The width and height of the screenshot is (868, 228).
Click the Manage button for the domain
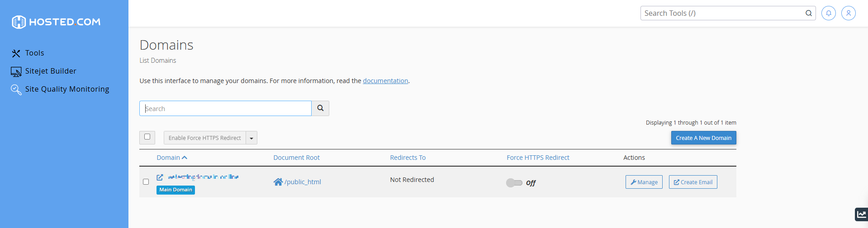coord(644,182)
